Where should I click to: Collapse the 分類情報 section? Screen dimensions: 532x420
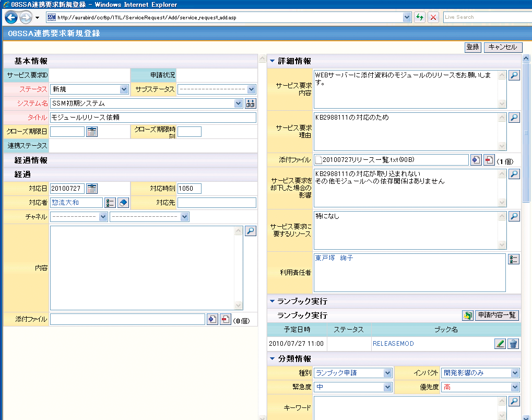click(x=272, y=358)
